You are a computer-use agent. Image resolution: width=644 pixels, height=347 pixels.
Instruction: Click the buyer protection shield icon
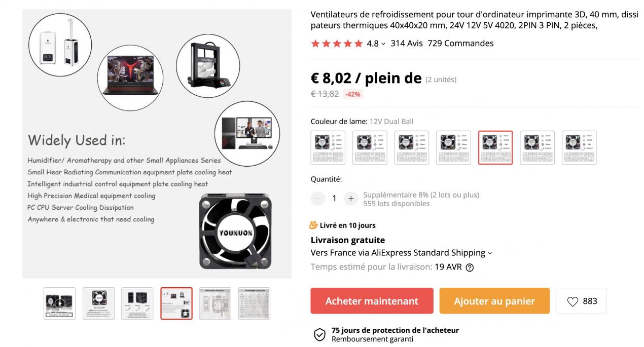pyautogui.click(x=319, y=335)
